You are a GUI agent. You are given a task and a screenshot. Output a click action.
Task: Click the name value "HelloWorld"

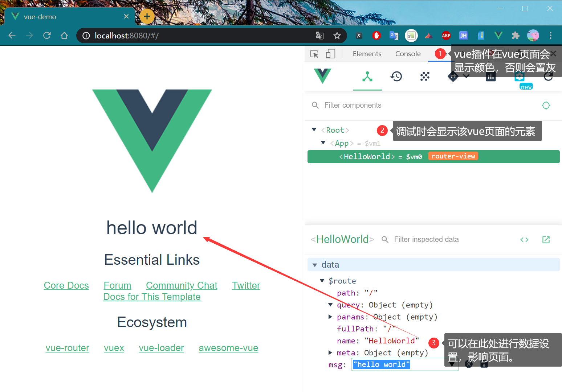[392, 341]
